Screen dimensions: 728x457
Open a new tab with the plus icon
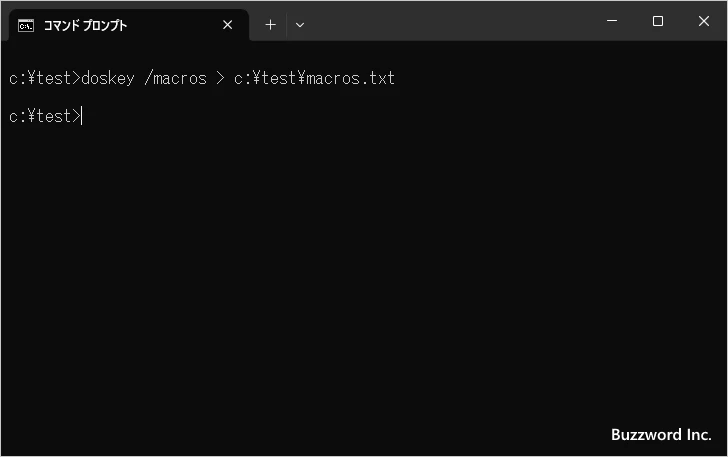click(x=270, y=25)
